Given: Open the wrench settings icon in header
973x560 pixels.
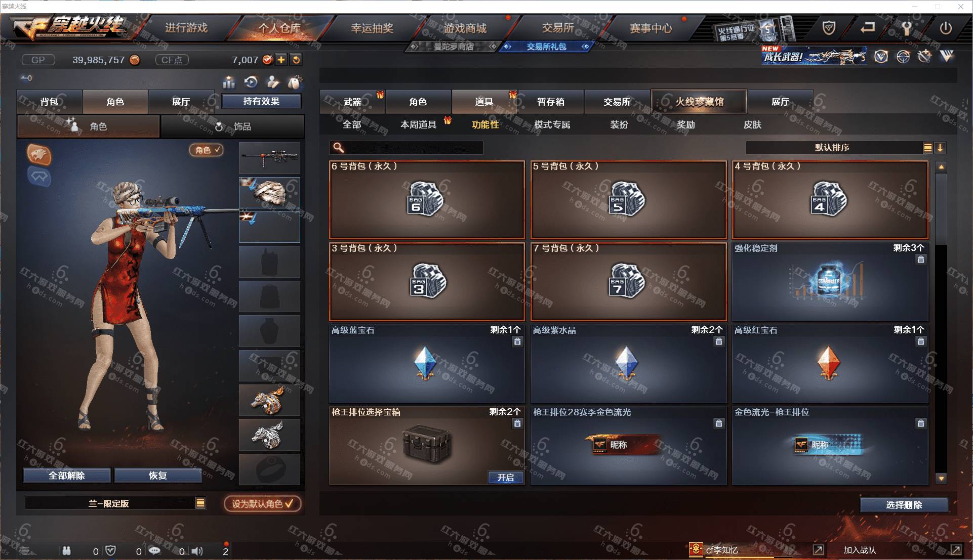Looking at the screenshot, I should 907,28.
